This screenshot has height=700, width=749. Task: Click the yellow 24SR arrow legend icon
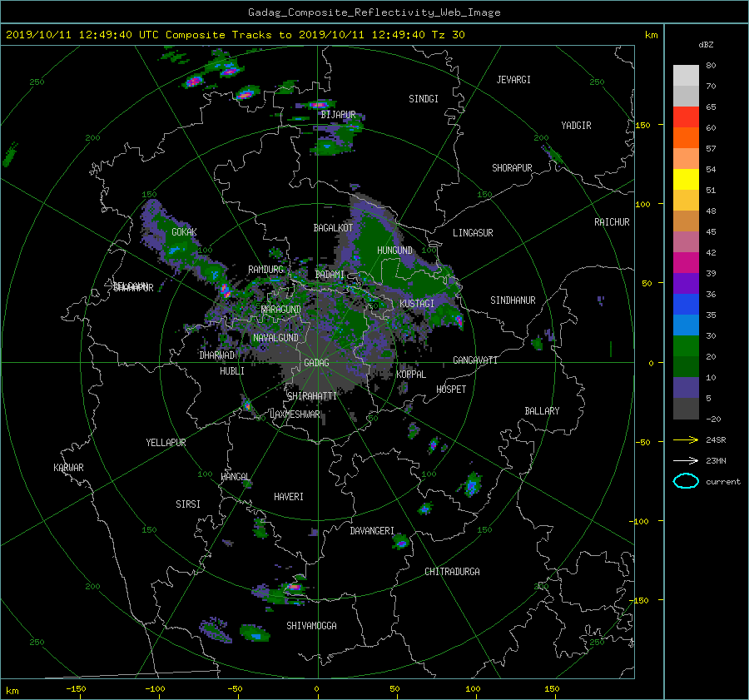(x=686, y=439)
